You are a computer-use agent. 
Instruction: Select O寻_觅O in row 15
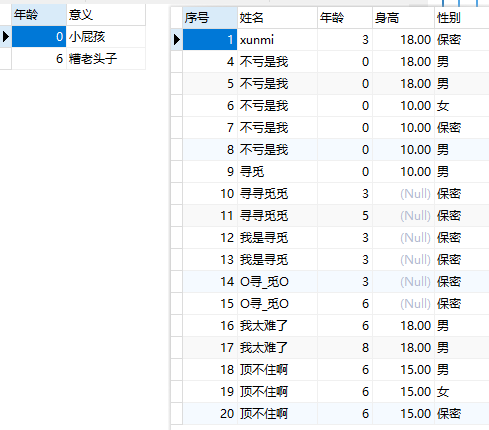pos(277,304)
